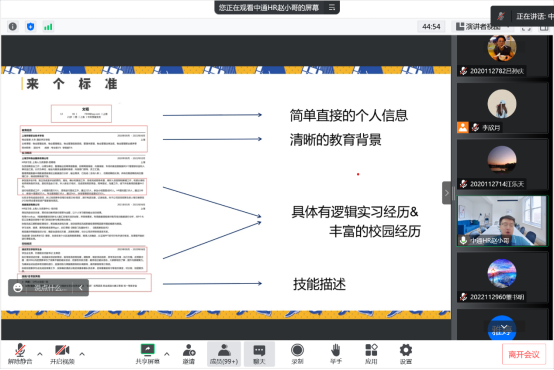554x370 pixels.
Task: Start recording the meeting
Action: coord(297,354)
